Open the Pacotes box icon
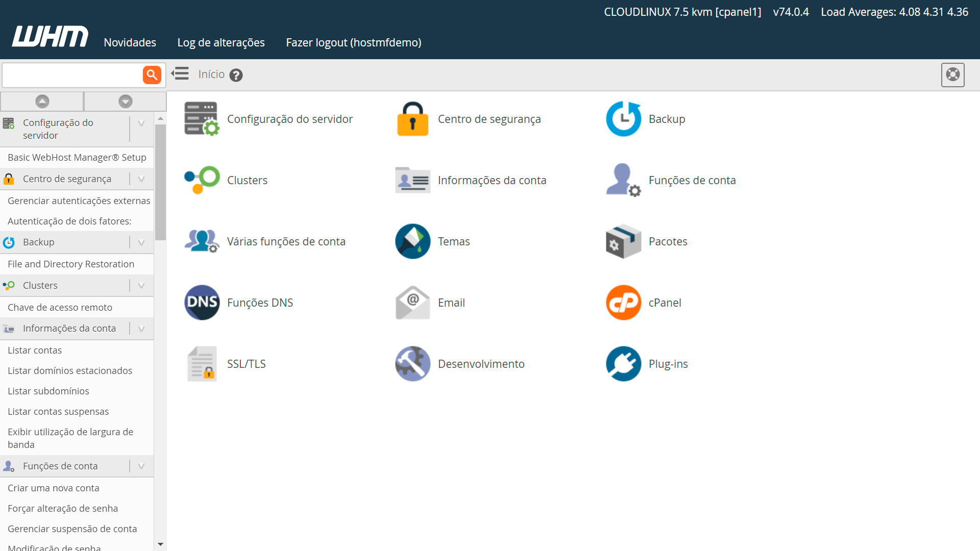980x551 pixels. [x=623, y=241]
